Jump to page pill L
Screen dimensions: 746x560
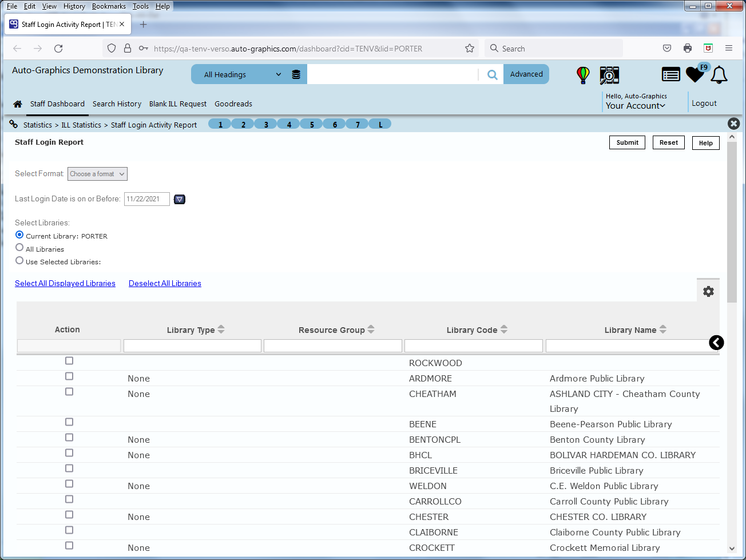[x=380, y=124]
